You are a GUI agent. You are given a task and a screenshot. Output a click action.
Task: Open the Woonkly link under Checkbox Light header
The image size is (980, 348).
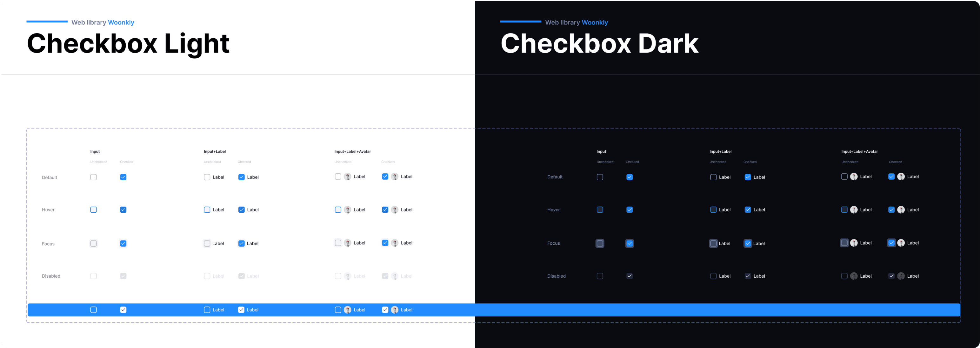(x=121, y=23)
